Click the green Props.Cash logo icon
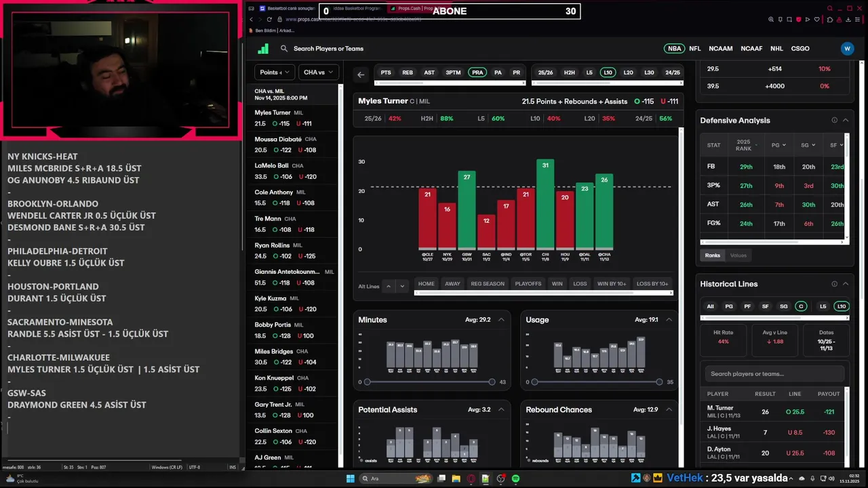The height and width of the screenshot is (488, 868). coord(263,49)
